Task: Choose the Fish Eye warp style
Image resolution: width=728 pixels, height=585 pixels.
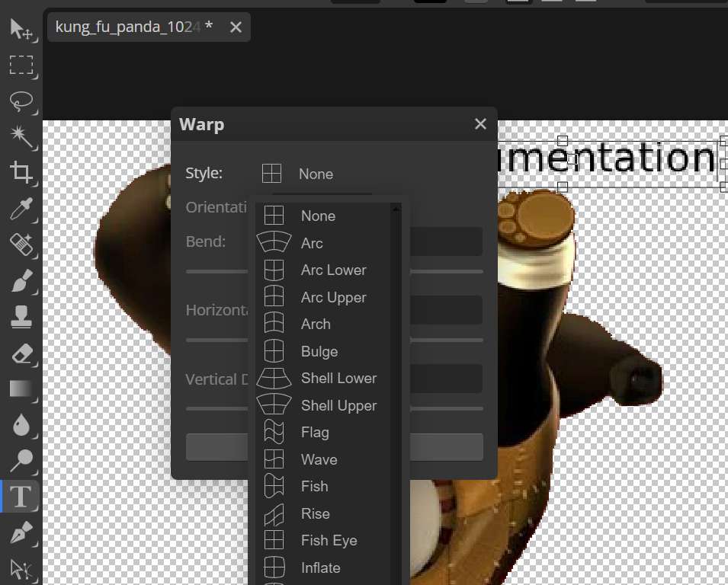Action: [322, 541]
